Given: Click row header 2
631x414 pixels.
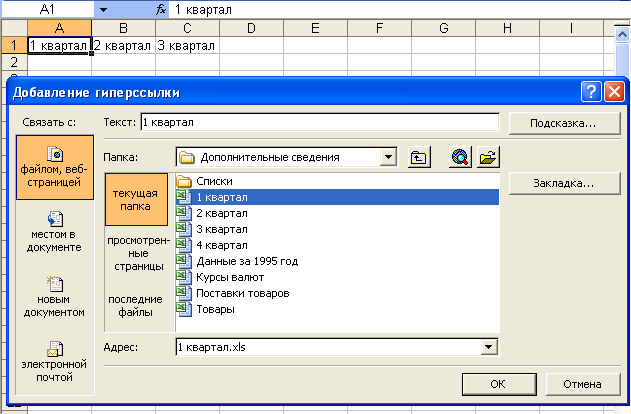Looking at the screenshot, I should point(14,62).
